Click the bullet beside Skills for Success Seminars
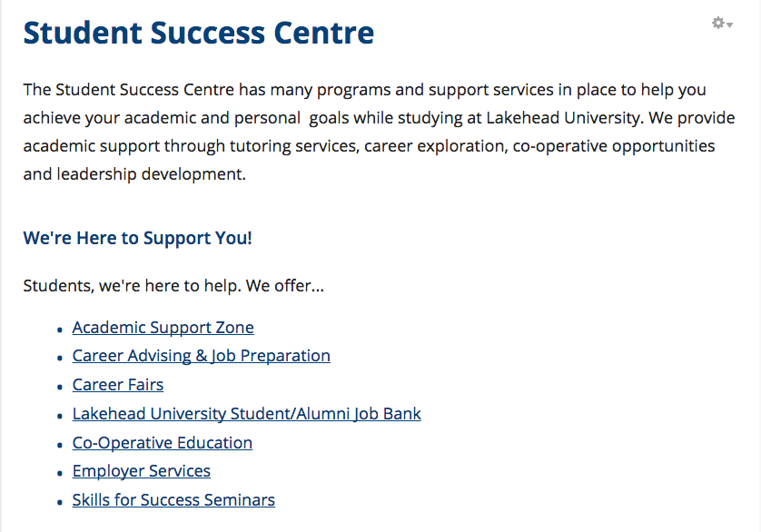This screenshot has height=532, width=761. [60, 503]
